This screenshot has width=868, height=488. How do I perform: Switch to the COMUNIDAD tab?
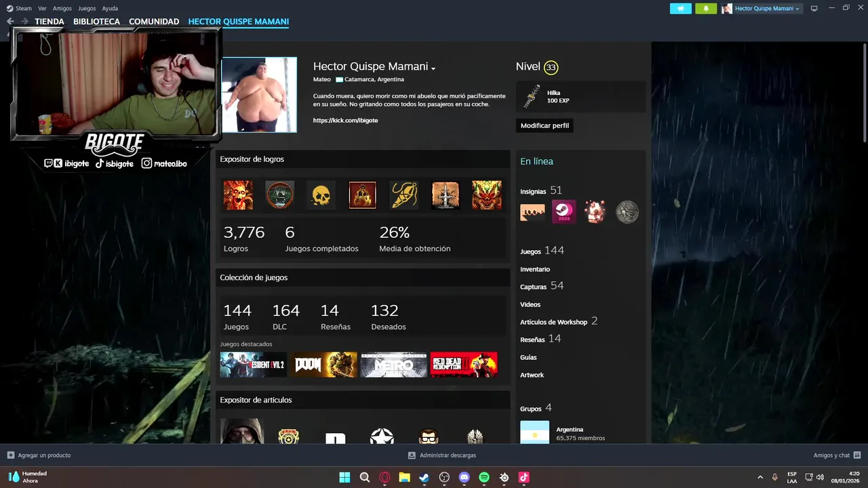click(154, 22)
